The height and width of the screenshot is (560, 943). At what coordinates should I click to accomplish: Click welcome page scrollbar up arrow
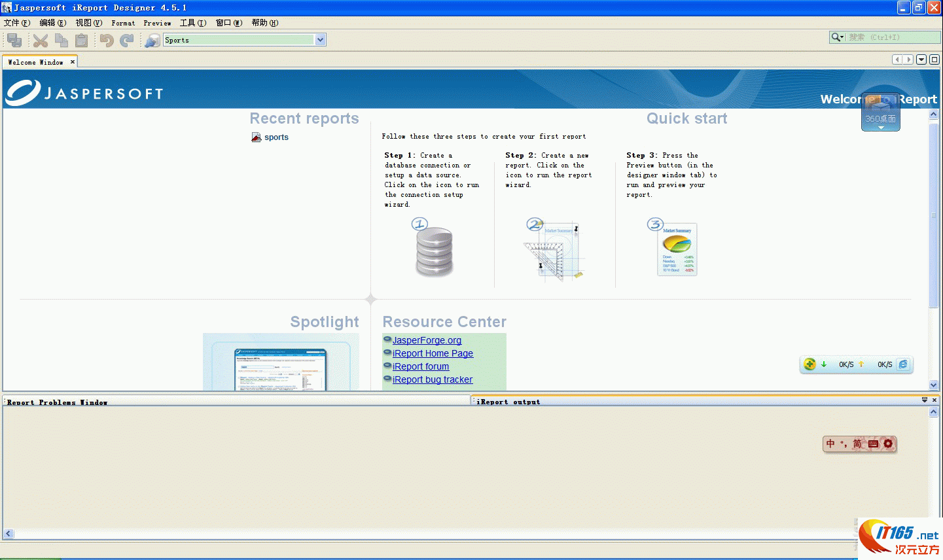(934, 114)
